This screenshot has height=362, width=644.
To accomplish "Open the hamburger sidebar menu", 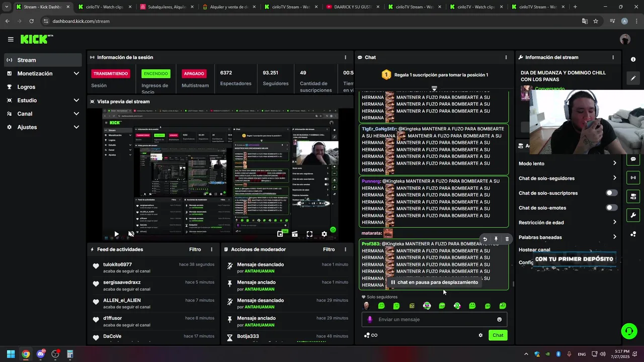I will (x=10, y=39).
